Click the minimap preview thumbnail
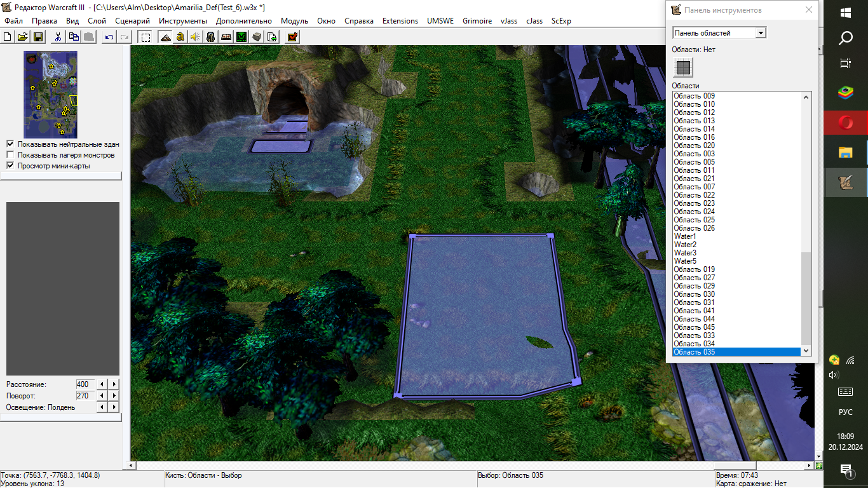The width and height of the screenshot is (868, 488). coord(50,95)
